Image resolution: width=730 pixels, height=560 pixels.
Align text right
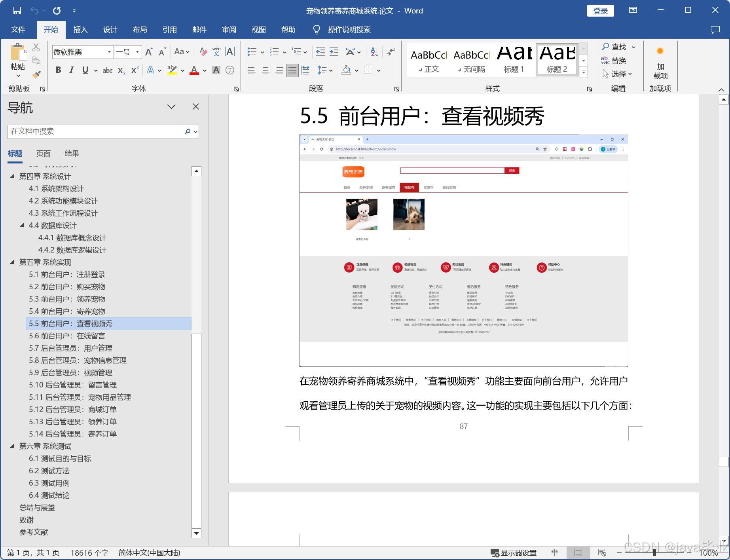279,70
